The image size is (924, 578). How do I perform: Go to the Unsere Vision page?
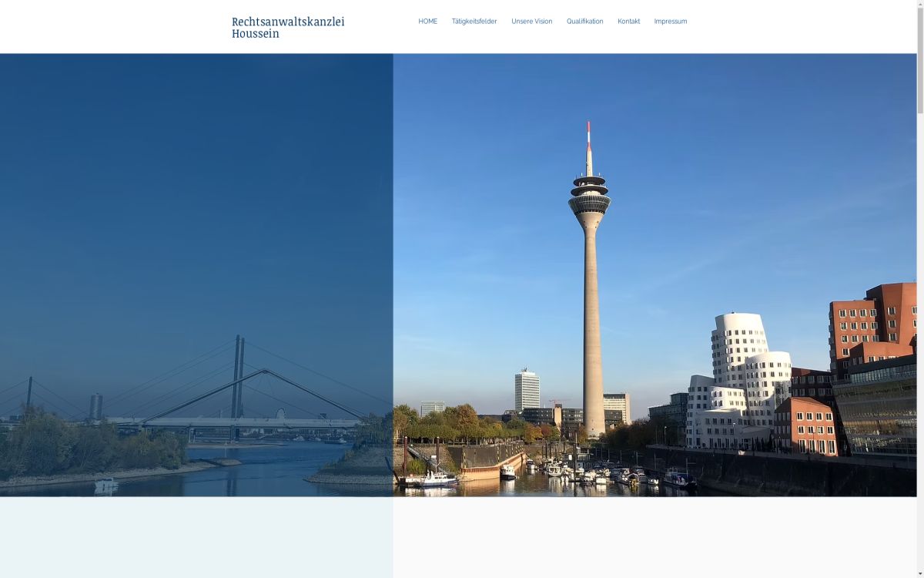[531, 21]
